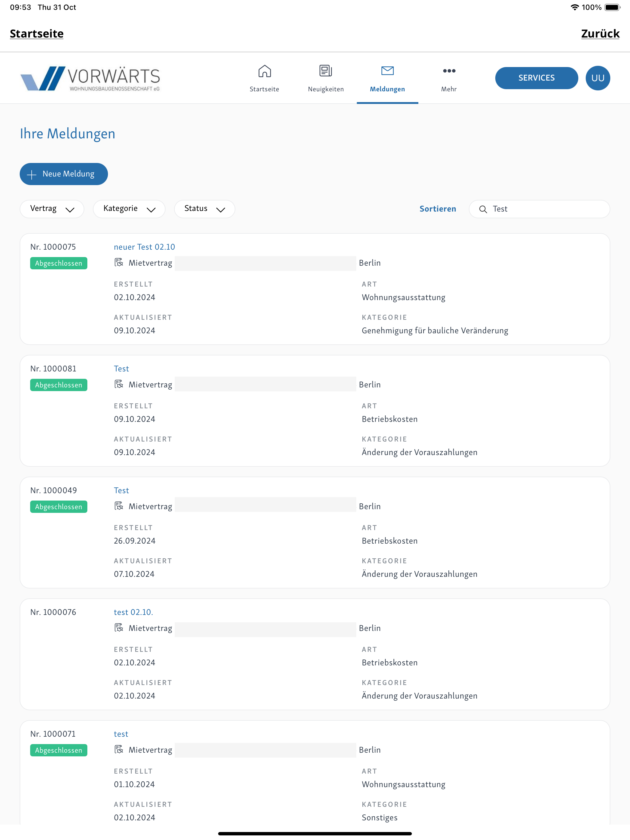Click the "Ihre Meldungen" heading
Viewport: 630px width, 840px height.
pyautogui.click(x=68, y=134)
